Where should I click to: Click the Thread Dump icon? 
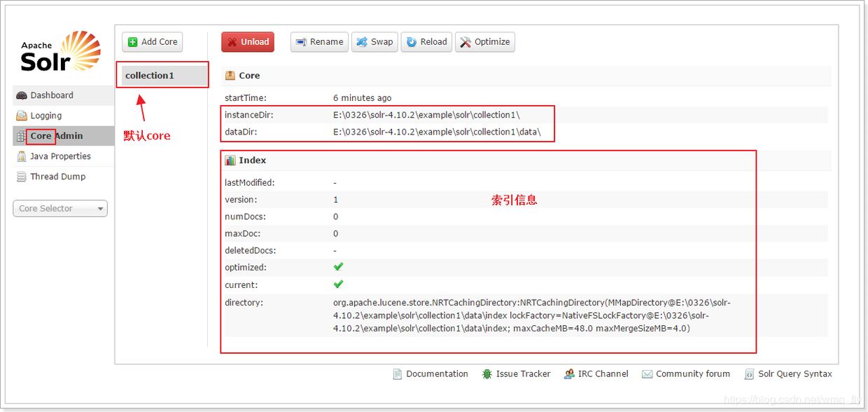(22, 177)
